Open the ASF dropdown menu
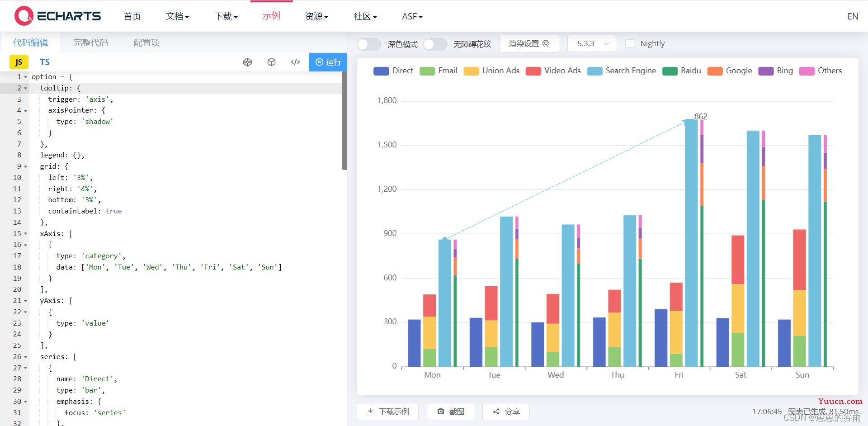 tap(412, 16)
